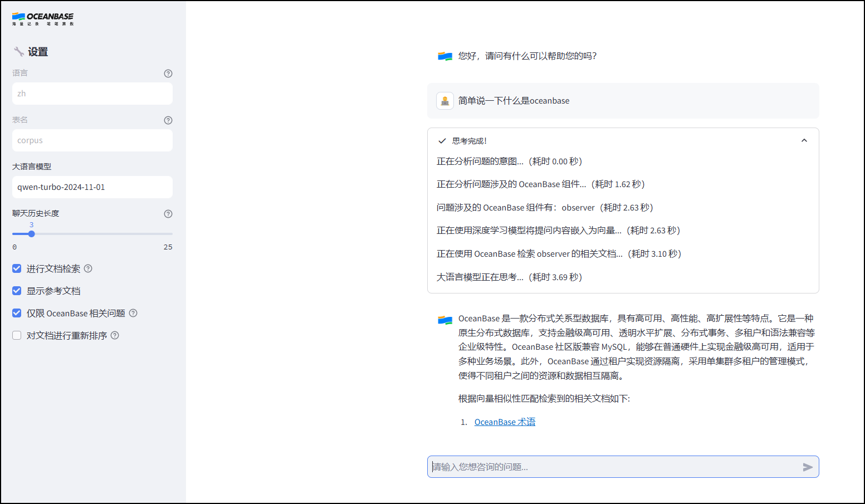Image resolution: width=865 pixels, height=504 pixels.
Task: Uncheck the 显示参考文档 checkbox
Action: (x=17, y=291)
